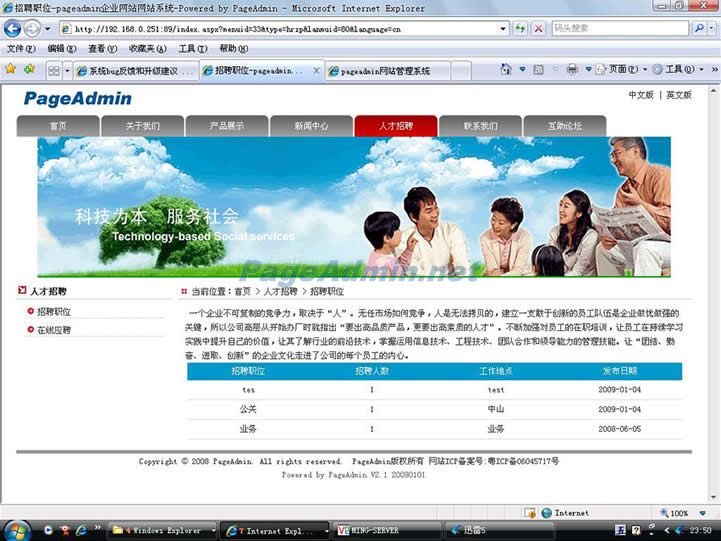Click the 英文版 language link
Screen dimensions: 721x541
pos(678,95)
